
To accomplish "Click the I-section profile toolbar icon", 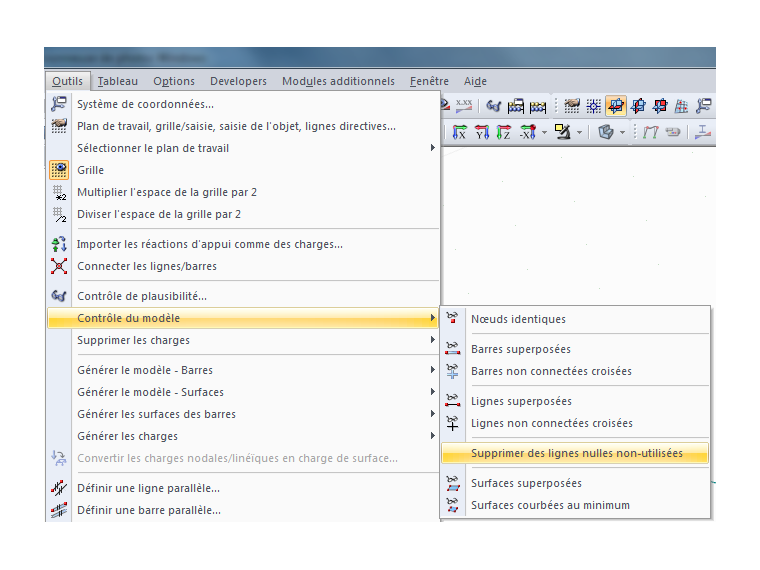I will [703, 132].
